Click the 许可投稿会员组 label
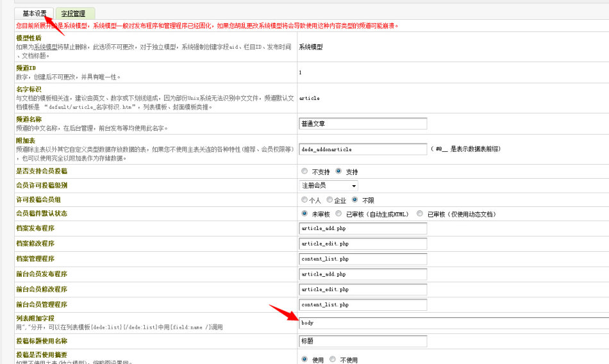The height and width of the screenshot is (364, 609). click(x=38, y=200)
